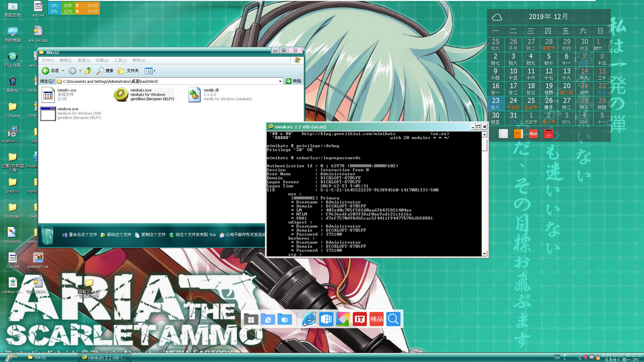Viewport: 644px width, 362px height.
Task: Select the mimikatz.exe kiwi icon
Action: (x=121, y=95)
